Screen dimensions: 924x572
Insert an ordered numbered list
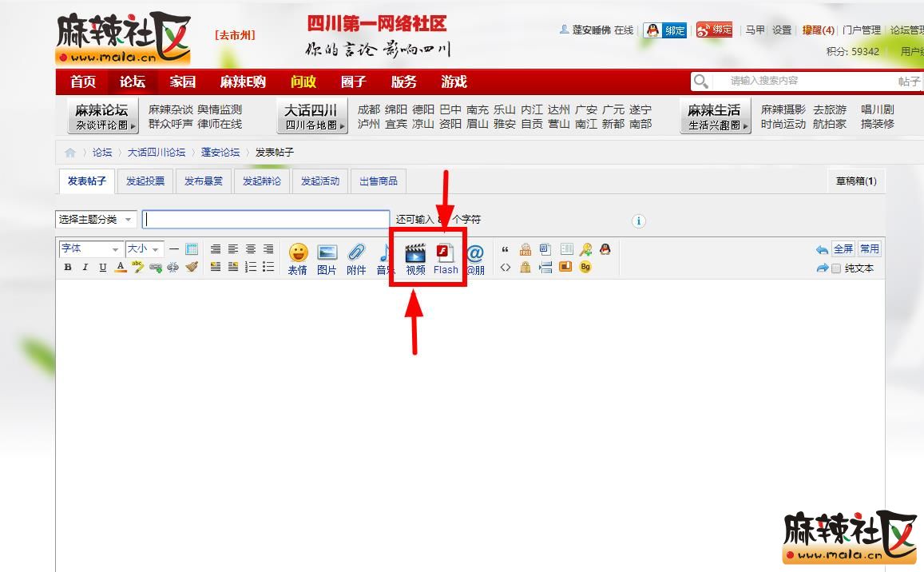click(x=251, y=267)
